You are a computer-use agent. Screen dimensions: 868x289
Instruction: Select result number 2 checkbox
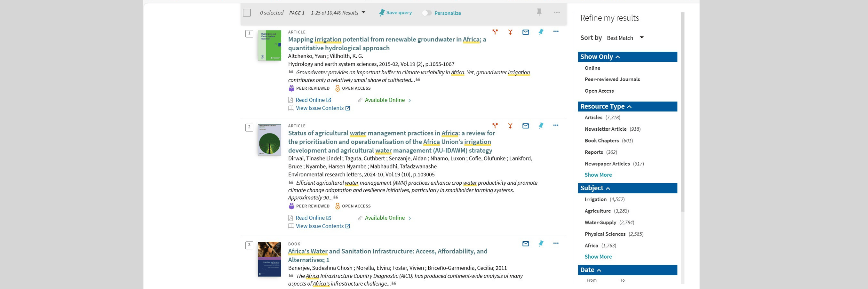(x=249, y=127)
